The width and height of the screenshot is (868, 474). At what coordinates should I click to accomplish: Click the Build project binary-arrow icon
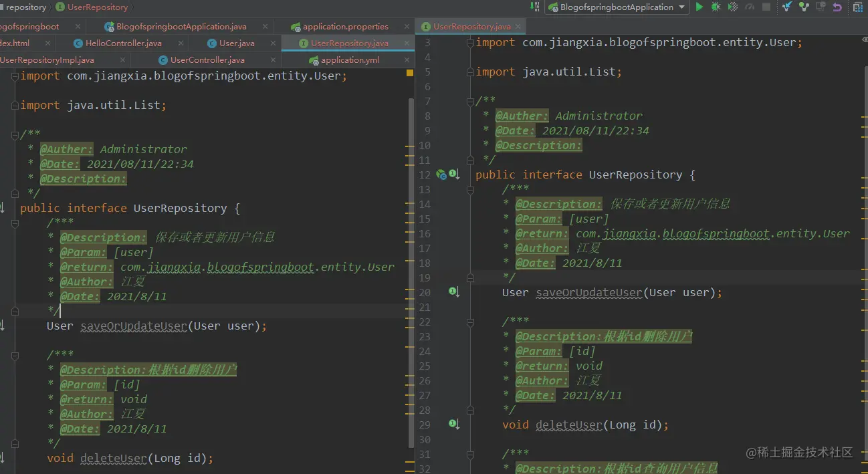click(x=535, y=7)
